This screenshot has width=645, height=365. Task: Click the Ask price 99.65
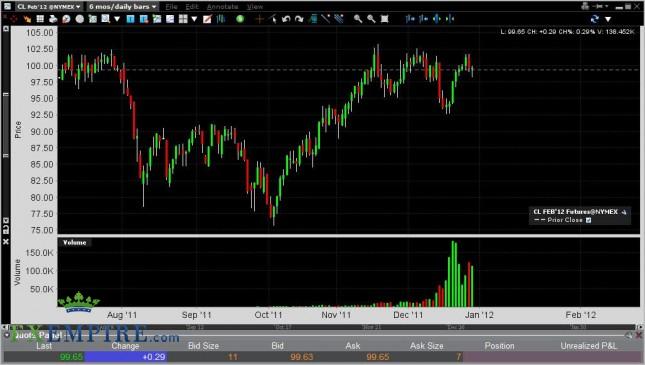tap(378, 356)
